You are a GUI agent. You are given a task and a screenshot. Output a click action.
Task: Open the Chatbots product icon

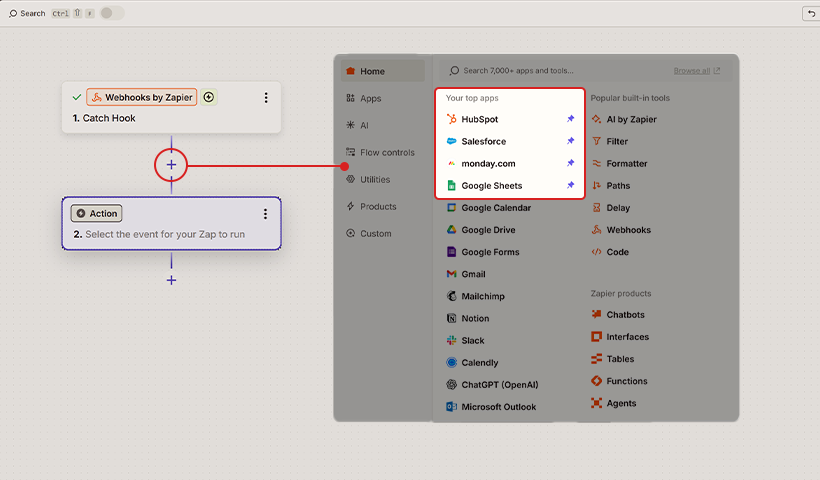coord(597,315)
